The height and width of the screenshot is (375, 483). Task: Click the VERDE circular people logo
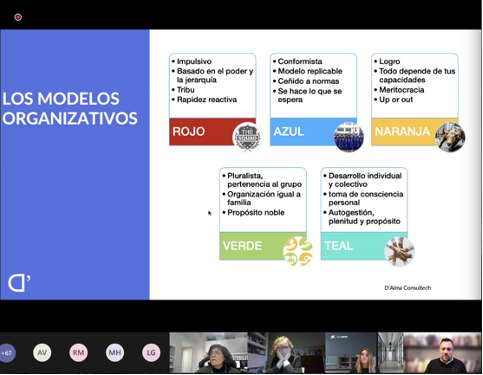[298, 251]
